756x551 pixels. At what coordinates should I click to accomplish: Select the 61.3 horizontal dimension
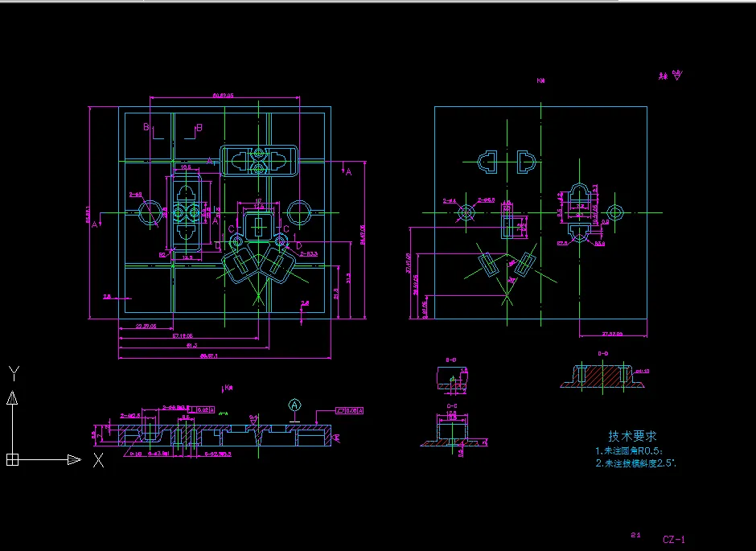tap(191, 345)
